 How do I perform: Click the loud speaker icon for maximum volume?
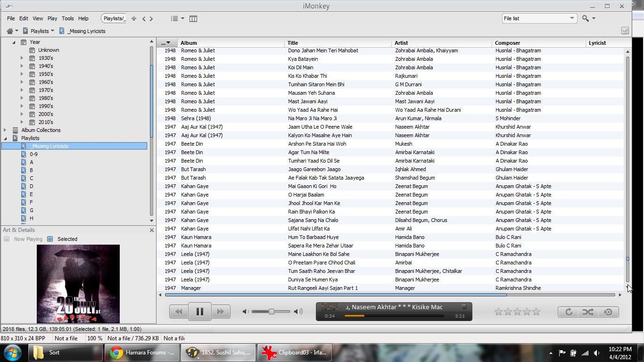coord(298,312)
